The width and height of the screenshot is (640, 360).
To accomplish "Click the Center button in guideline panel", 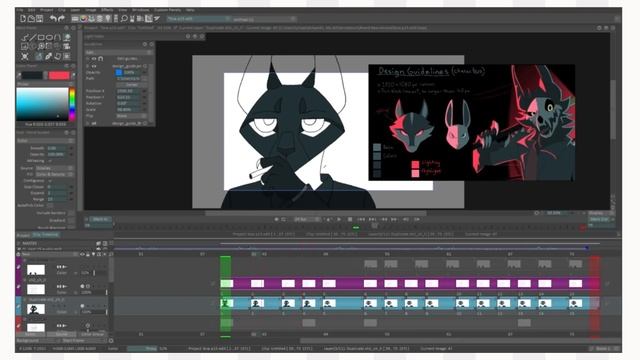I will [131, 84].
